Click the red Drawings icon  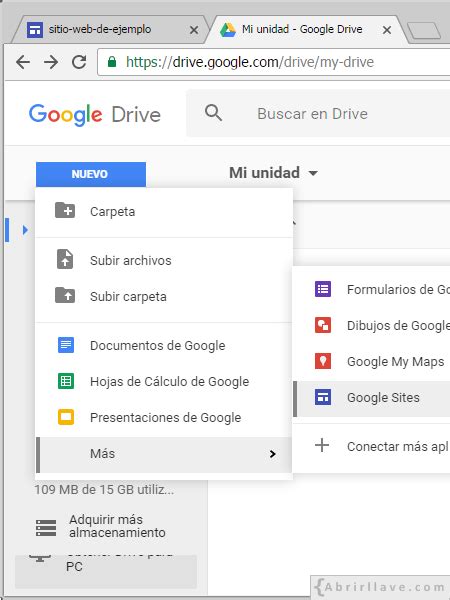(323, 325)
